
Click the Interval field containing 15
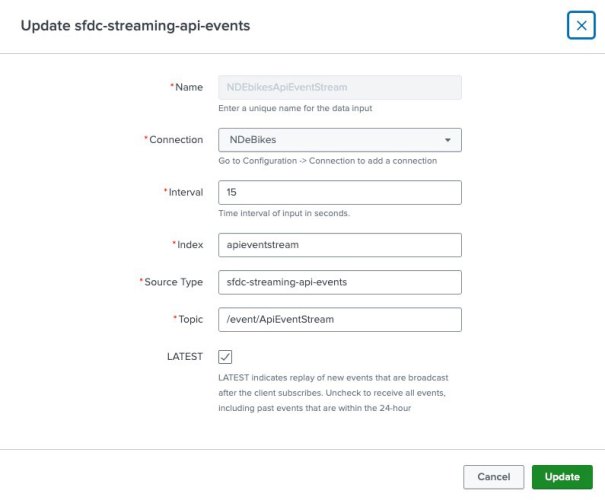340,193
